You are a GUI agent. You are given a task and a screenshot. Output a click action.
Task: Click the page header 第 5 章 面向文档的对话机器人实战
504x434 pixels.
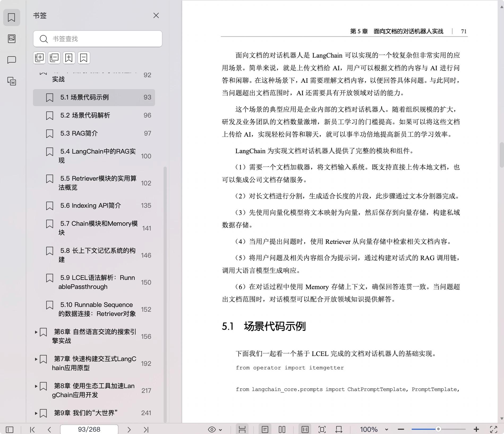click(x=397, y=31)
